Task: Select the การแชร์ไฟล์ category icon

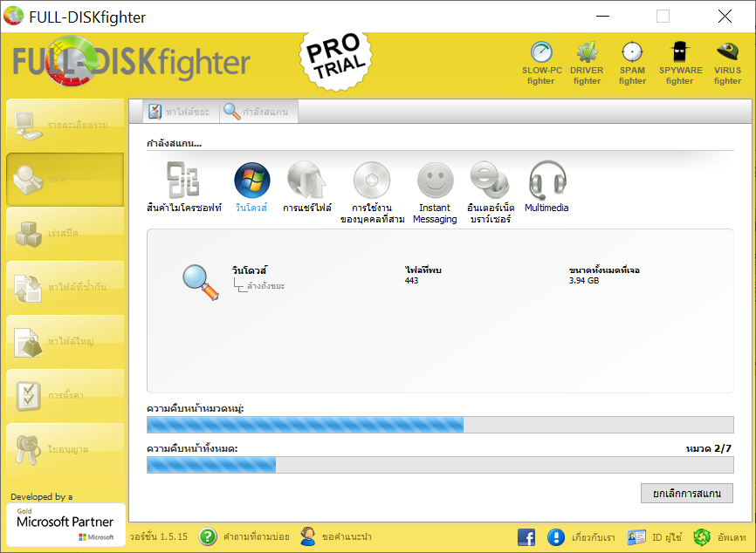Action: [306, 180]
